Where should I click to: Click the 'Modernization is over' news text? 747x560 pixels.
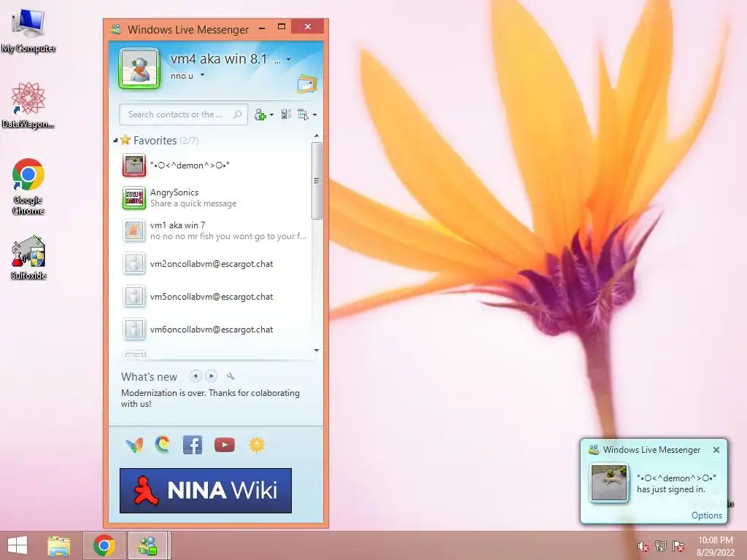click(210, 398)
